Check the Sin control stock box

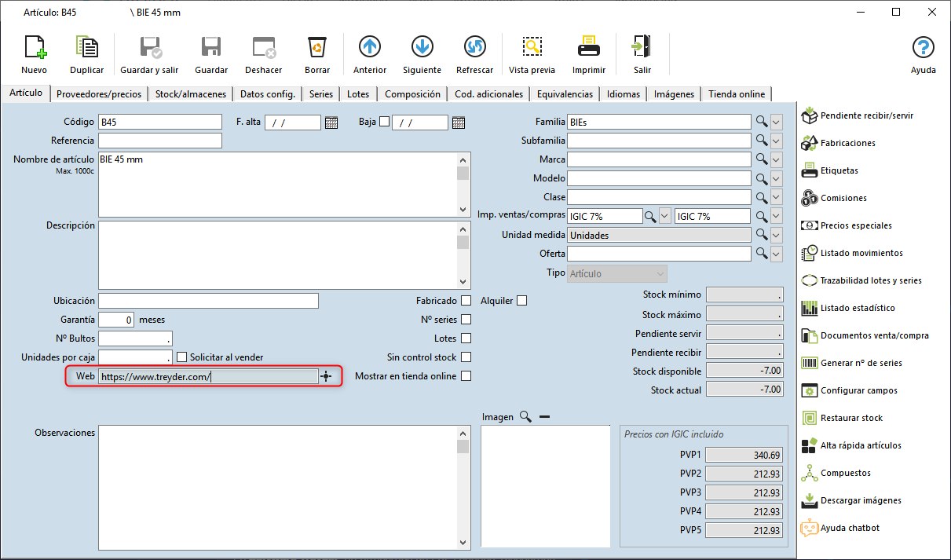466,357
